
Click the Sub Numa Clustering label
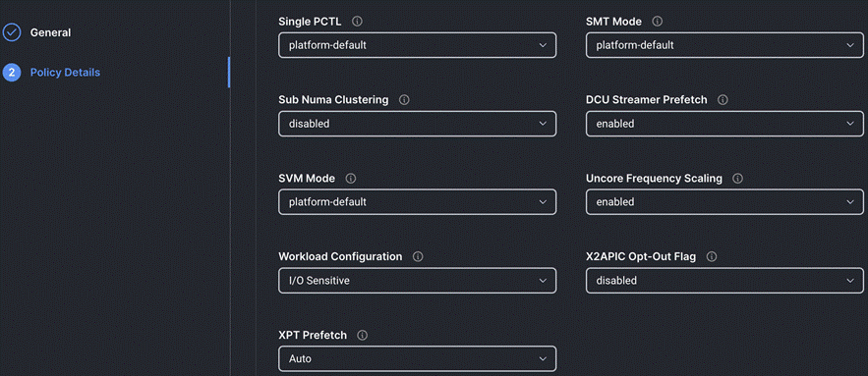click(x=333, y=100)
